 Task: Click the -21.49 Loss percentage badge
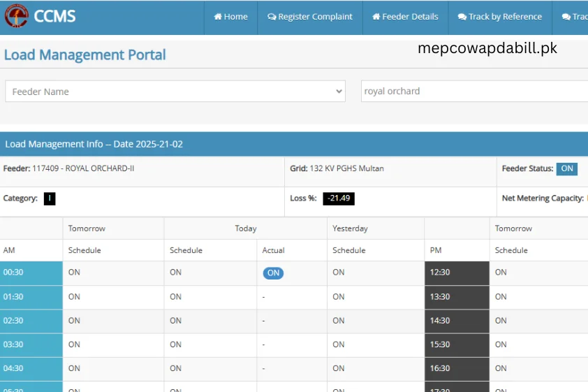[x=339, y=198]
